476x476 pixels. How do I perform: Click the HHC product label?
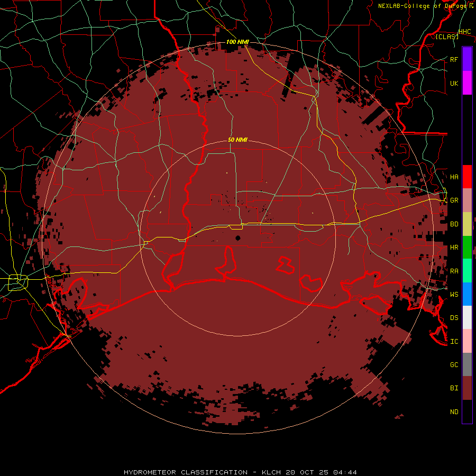pos(464,31)
